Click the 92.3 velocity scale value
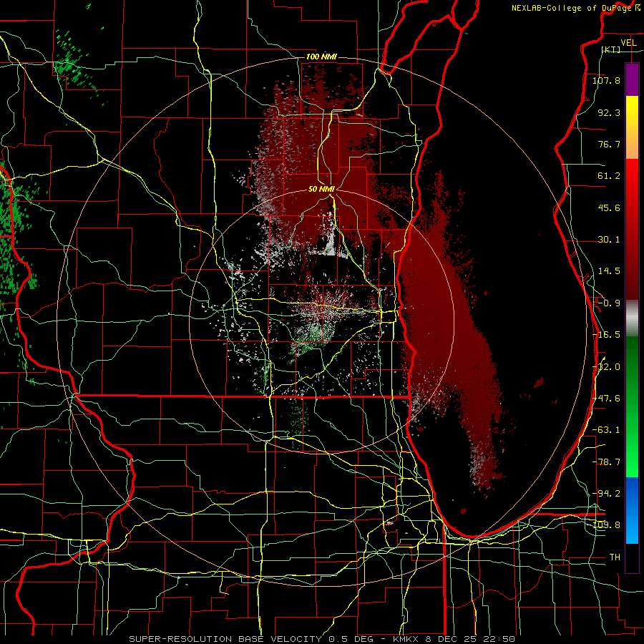 [x=609, y=112]
